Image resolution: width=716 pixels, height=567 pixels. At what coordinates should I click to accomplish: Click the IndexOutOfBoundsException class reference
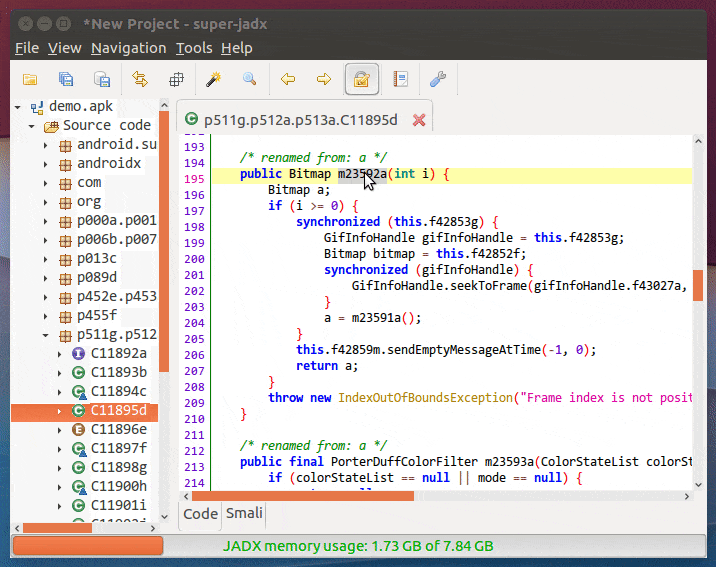[425, 398]
